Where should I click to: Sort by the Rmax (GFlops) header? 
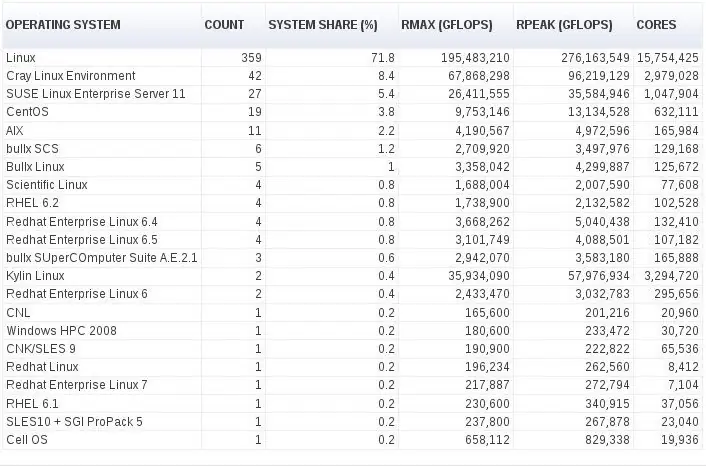447,25
